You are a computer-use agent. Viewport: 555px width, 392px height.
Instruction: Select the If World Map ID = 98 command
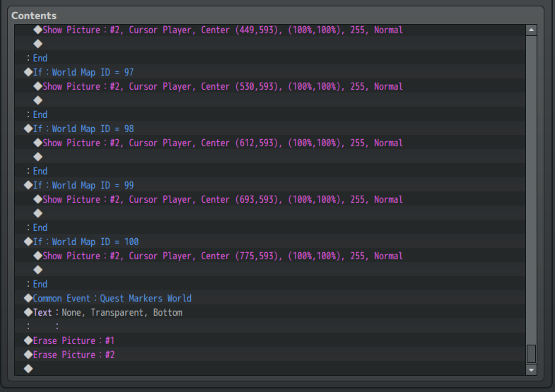click(x=83, y=129)
